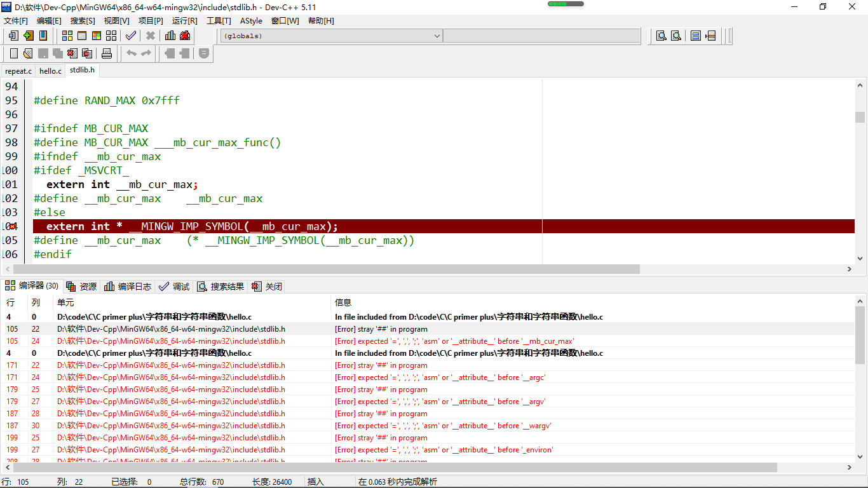The image size is (868, 488).
Task: Click the 信息 column header
Action: [593, 302]
